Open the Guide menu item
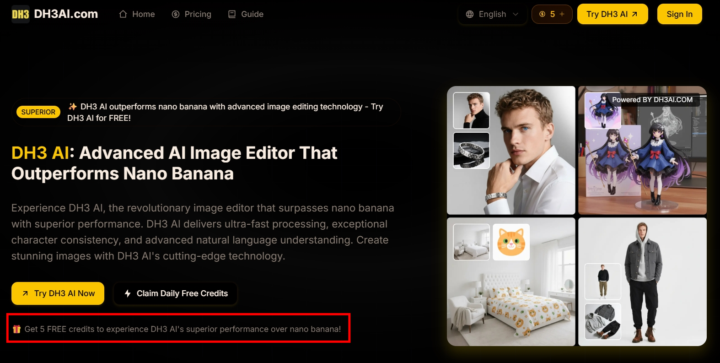The width and height of the screenshot is (720, 363). pos(246,14)
